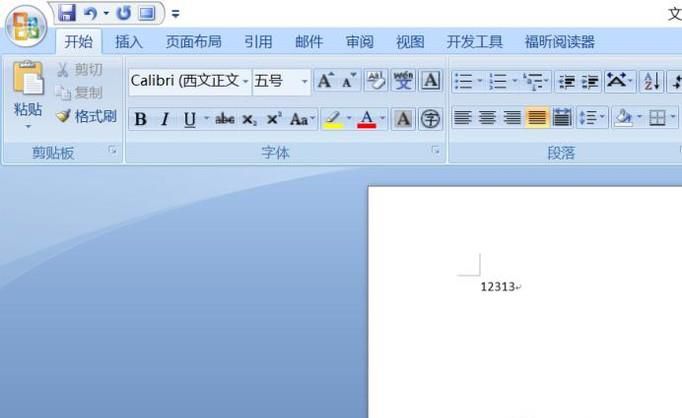Viewport: 682px width, 418px height.
Task: Customize the Quick Access Toolbar dropdown
Action: point(176,14)
